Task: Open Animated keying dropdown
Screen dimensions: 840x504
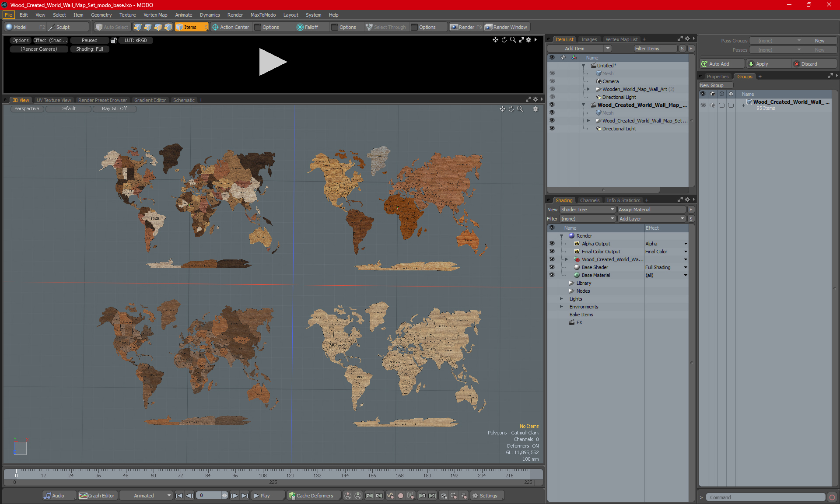Action: [146, 496]
